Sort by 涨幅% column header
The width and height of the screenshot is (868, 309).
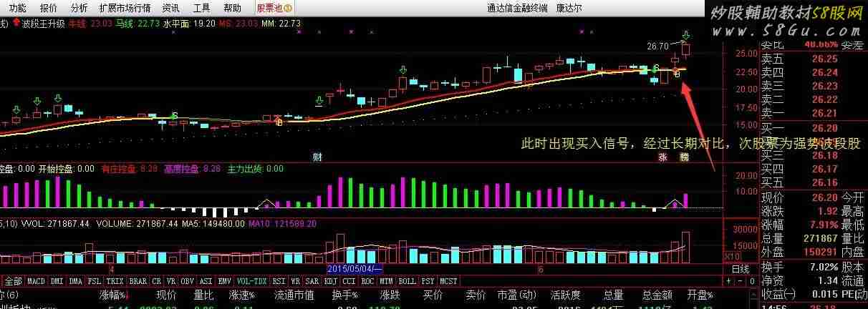pos(113,294)
